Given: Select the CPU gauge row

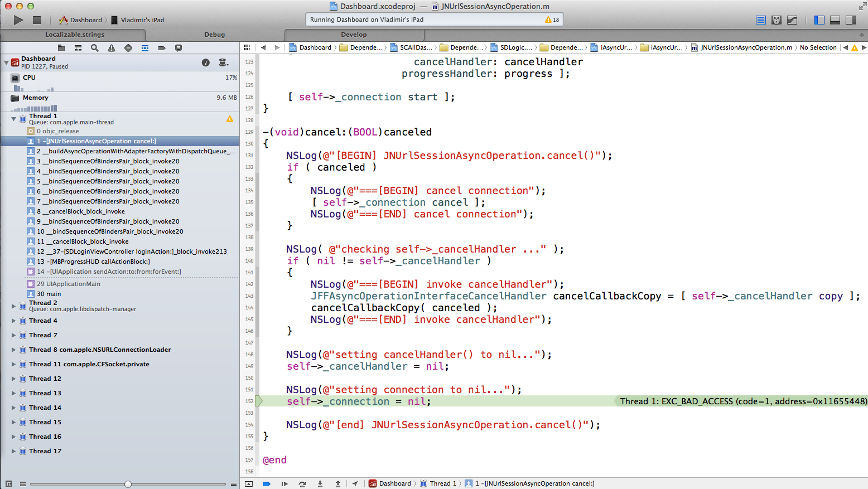Looking at the screenshot, I should [x=120, y=82].
